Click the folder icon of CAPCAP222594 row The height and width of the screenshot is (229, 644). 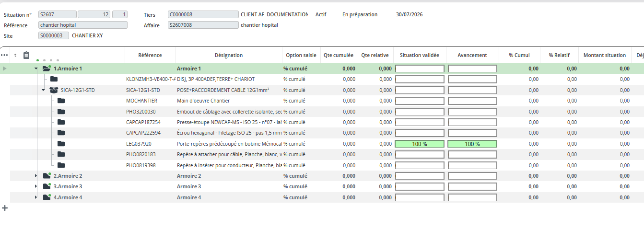[x=61, y=133]
